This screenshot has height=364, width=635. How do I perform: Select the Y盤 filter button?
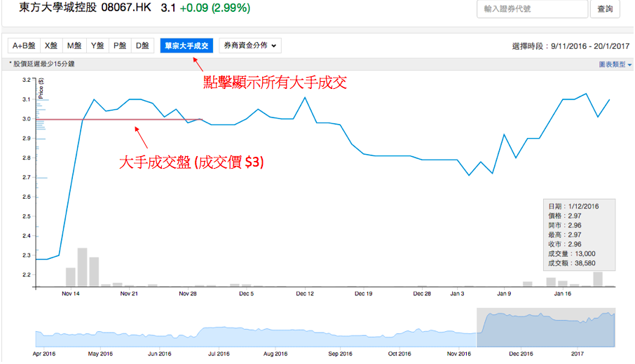tap(97, 45)
